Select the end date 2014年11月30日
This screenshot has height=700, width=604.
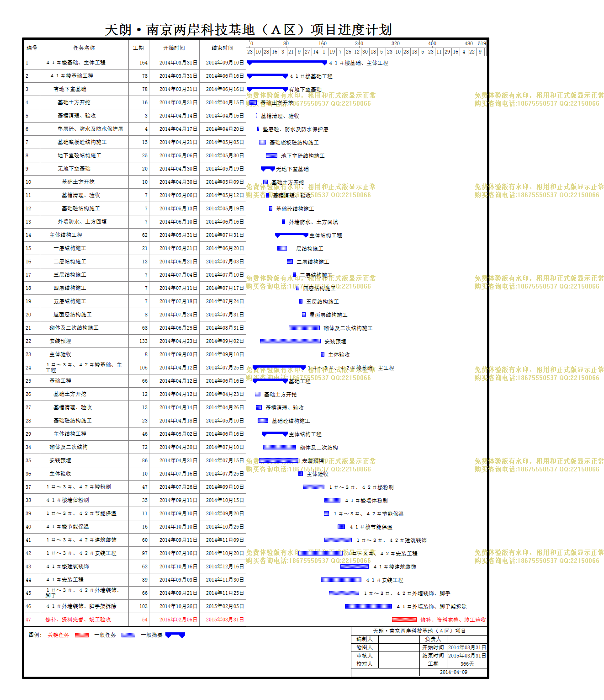tap(223, 580)
